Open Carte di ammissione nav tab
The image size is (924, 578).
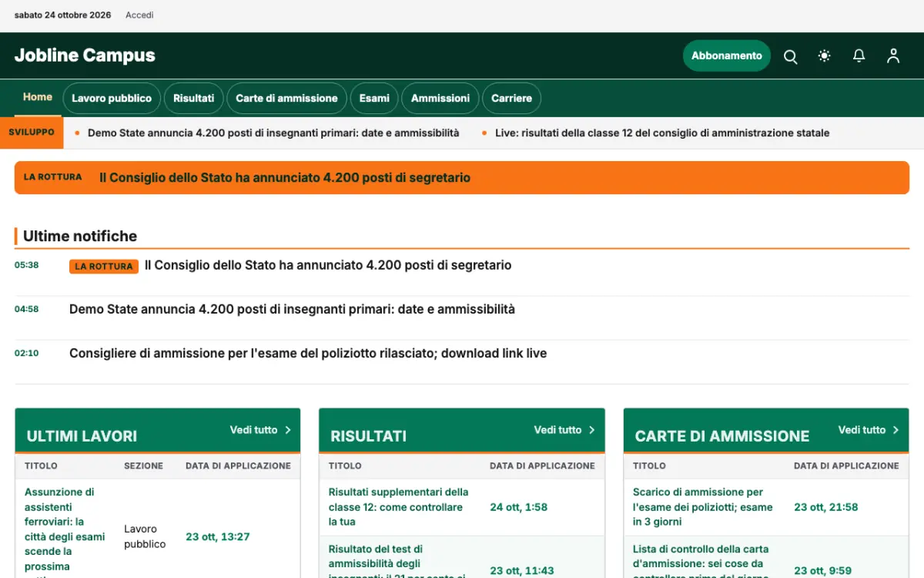[x=286, y=99]
